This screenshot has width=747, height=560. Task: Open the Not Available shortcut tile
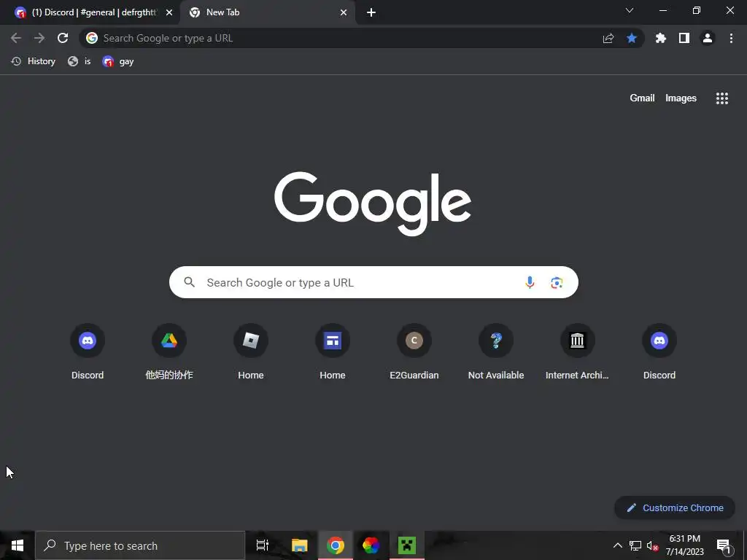click(496, 352)
